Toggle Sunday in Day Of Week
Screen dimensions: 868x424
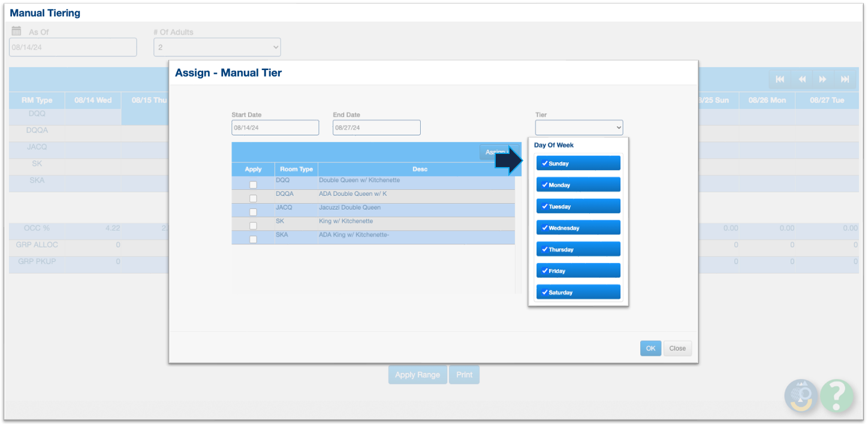click(578, 163)
